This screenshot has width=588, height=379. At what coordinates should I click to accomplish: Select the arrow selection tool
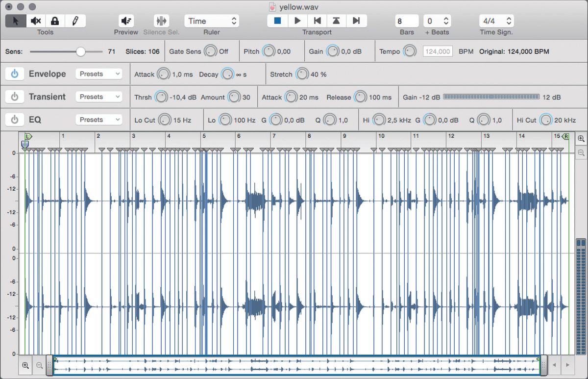pyautogui.click(x=16, y=21)
